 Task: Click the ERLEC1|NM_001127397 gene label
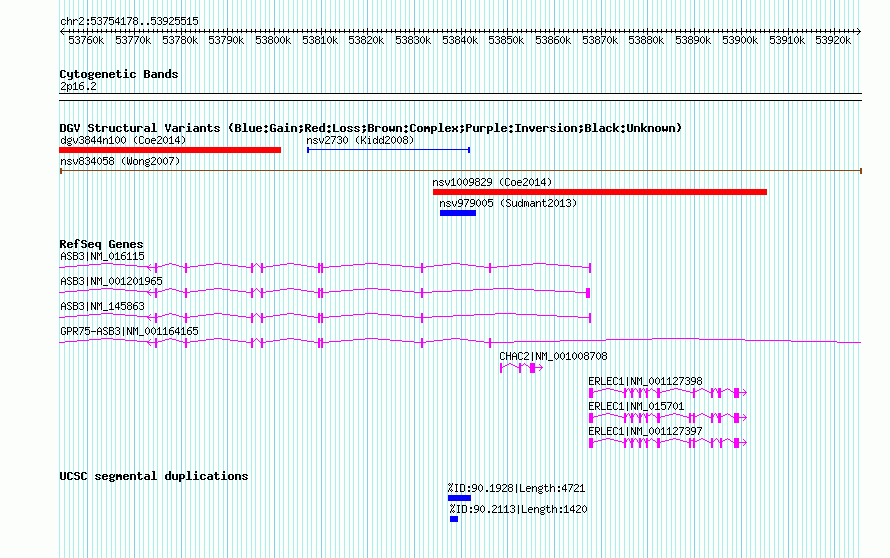(x=645, y=431)
